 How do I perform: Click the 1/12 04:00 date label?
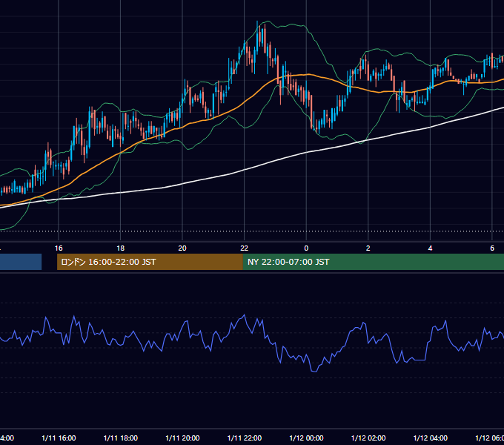[x=431, y=438]
